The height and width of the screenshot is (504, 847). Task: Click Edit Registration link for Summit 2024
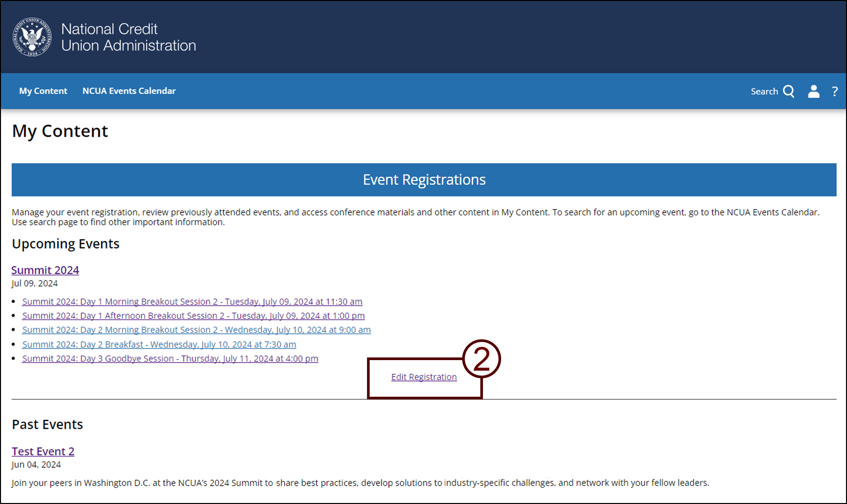[424, 376]
